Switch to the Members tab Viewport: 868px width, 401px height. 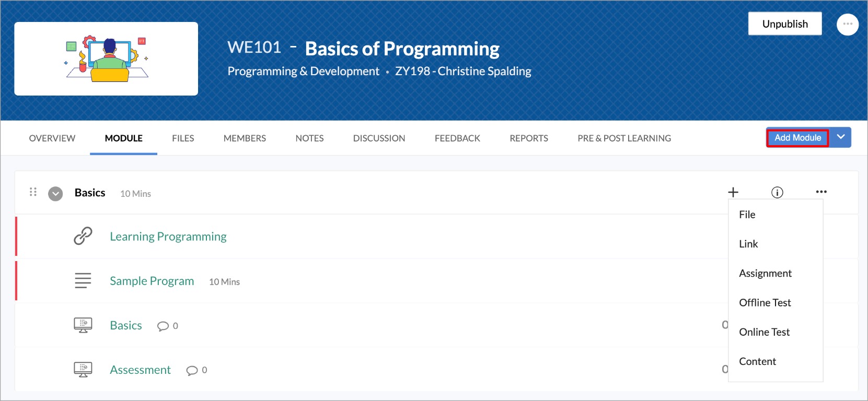click(x=245, y=138)
